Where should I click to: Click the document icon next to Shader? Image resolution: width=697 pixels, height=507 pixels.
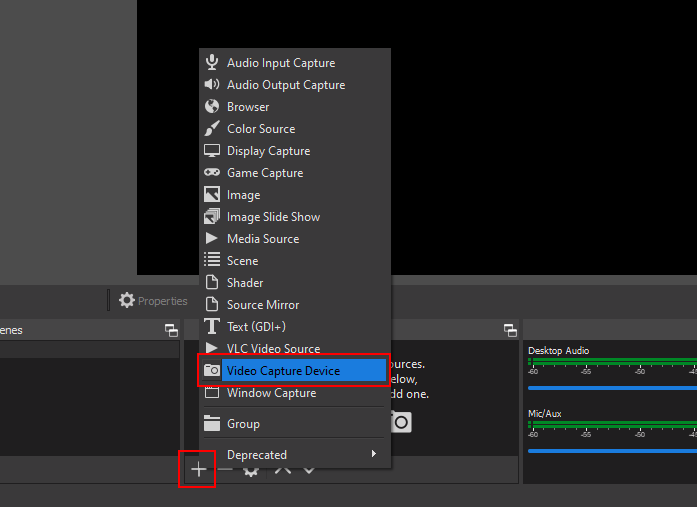click(212, 282)
